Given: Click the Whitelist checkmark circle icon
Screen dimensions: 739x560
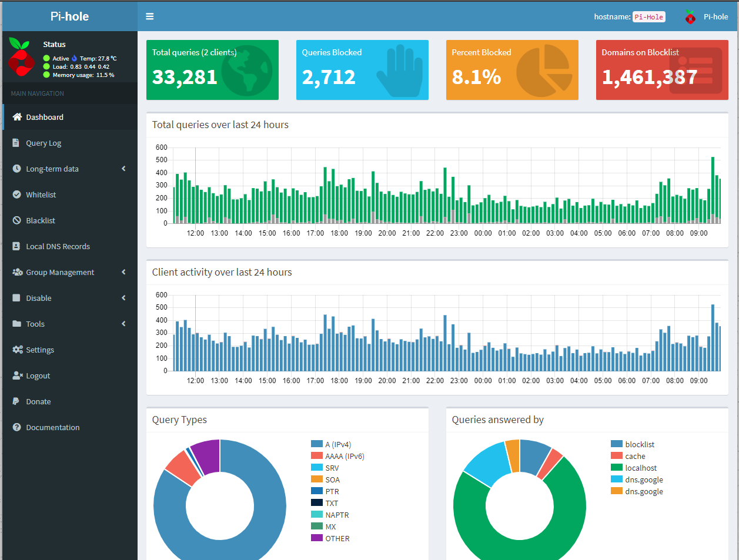Looking at the screenshot, I should coord(16,195).
